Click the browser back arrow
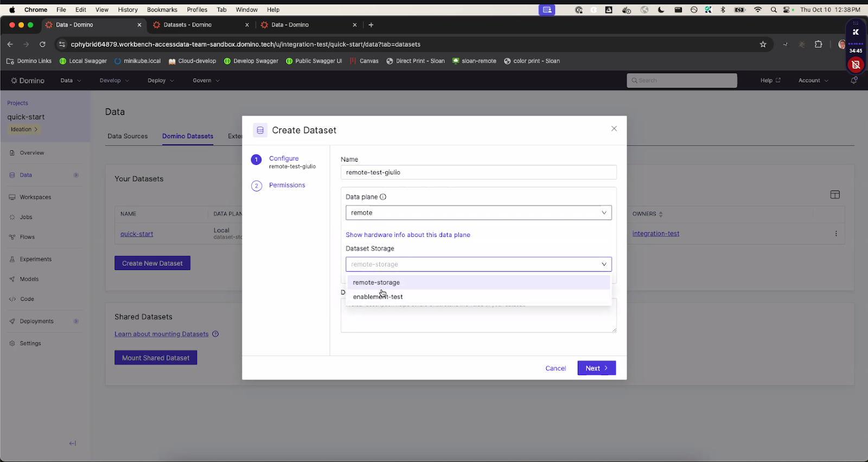Image resolution: width=868 pixels, height=462 pixels. (x=10, y=44)
